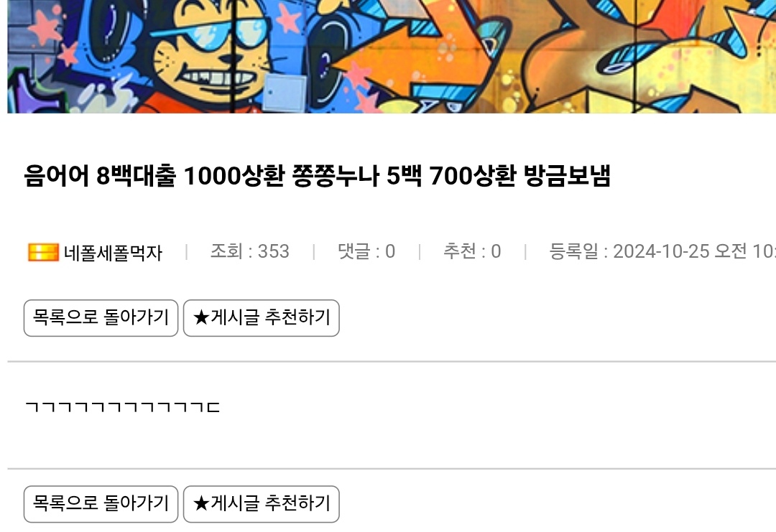Click the post body text ㄱㄱㄱㄱㄱ
The height and width of the screenshot is (532, 776).
pyautogui.click(x=122, y=407)
